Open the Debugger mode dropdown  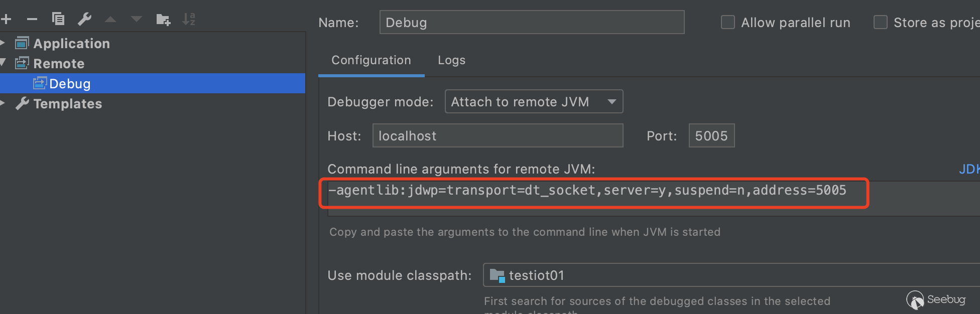(x=534, y=102)
